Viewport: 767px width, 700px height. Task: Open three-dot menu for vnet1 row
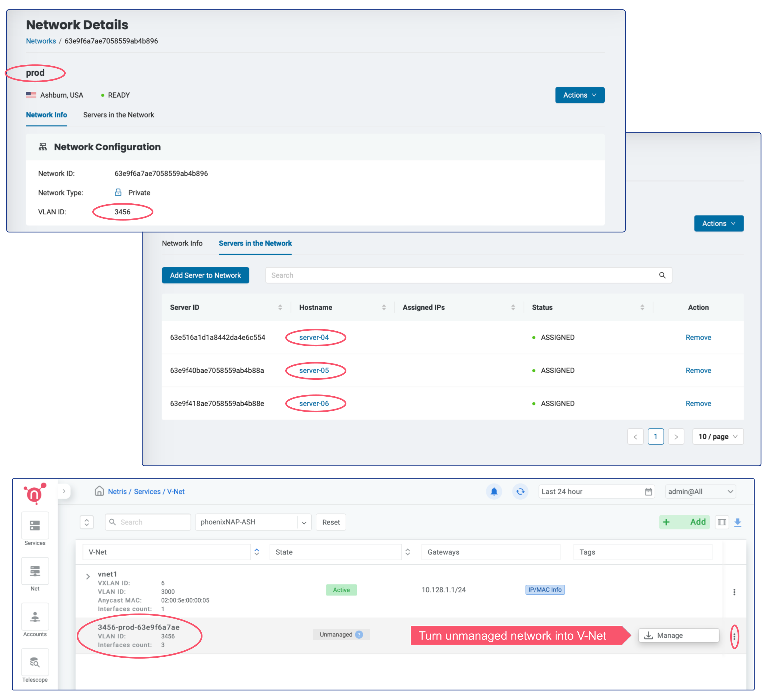coord(734,592)
